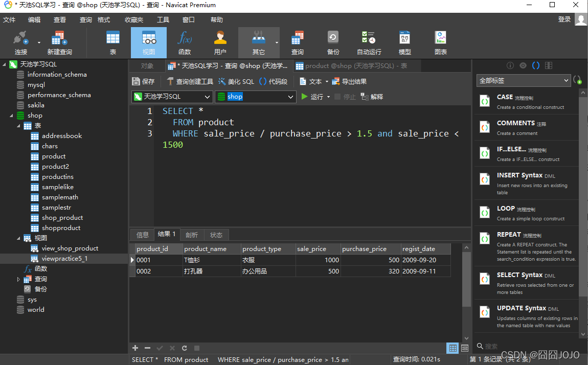This screenshot has width=588, height=365.
Task: Click the 保存 save button
Action: pyautogui.click(x=143, y=81)
